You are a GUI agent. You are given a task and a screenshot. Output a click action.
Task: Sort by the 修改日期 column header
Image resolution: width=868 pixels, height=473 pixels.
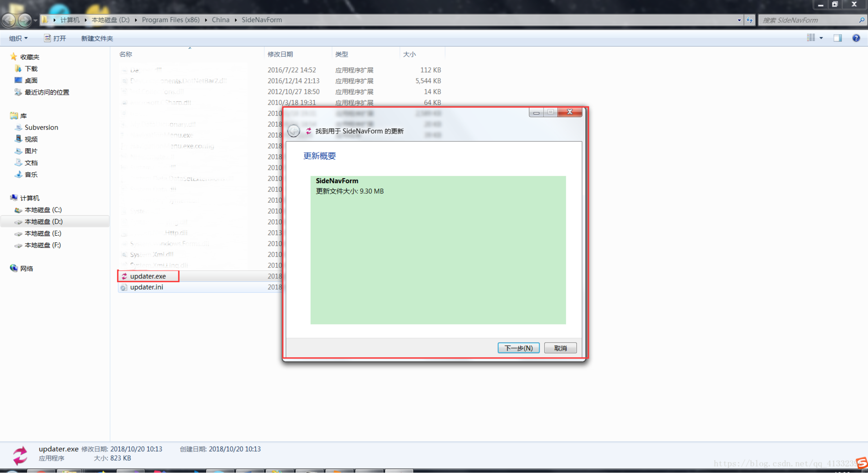(280, 54)
